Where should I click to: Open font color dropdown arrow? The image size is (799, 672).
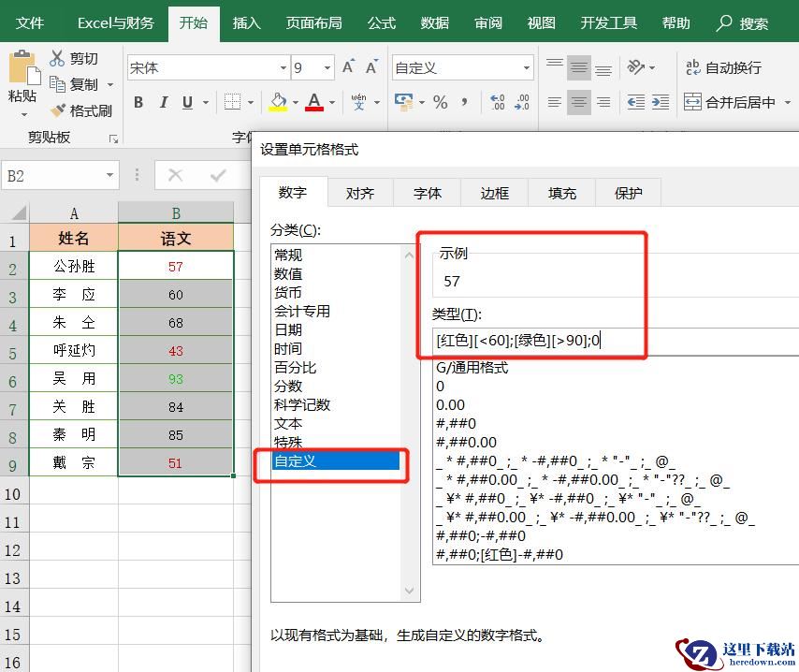click(x=332, y=102)
